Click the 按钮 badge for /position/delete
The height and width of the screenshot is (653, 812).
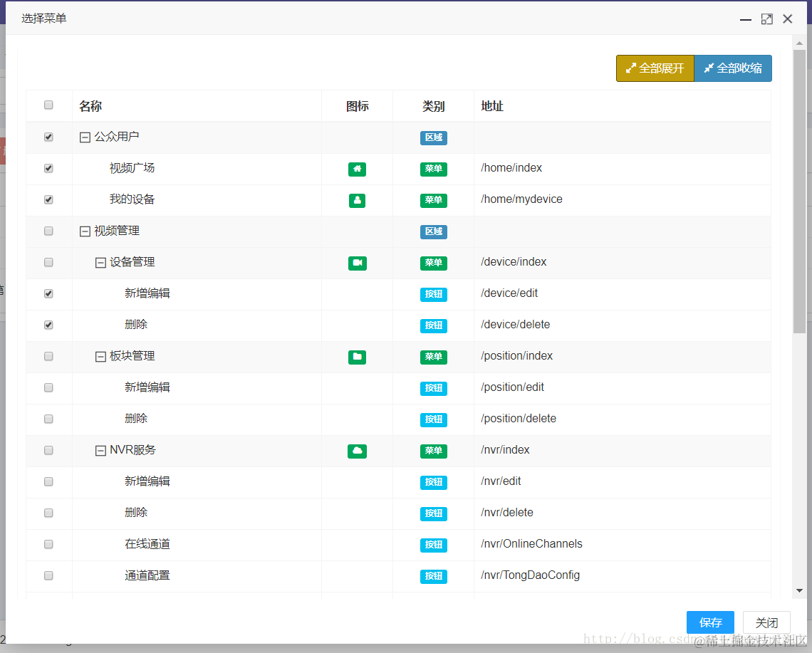tap(434, 419)
